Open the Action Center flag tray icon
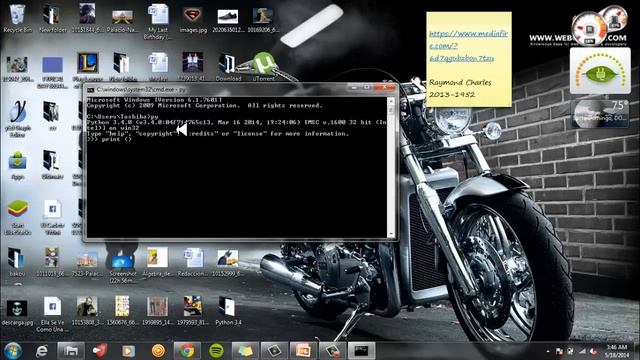640x360 pixels. 559,351
